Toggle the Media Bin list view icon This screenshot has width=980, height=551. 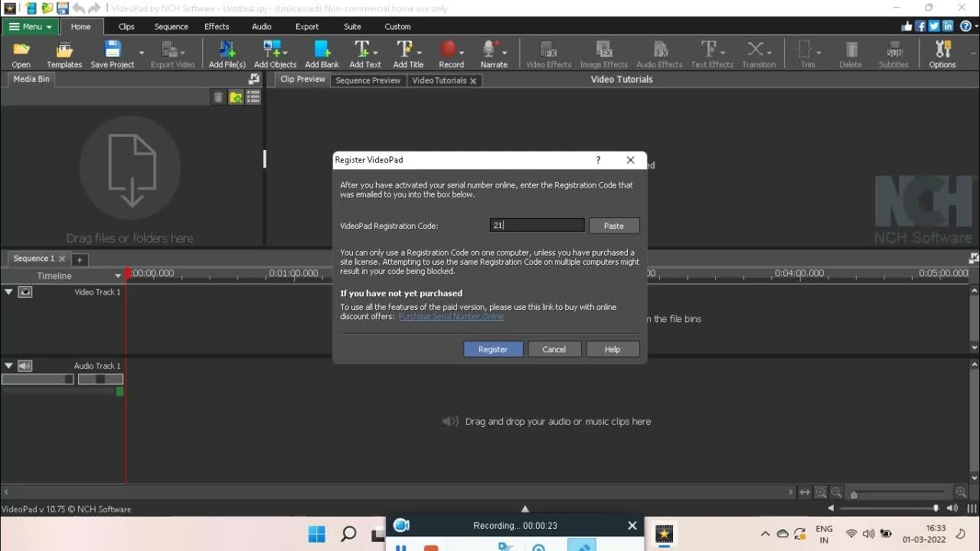[253, 97]
